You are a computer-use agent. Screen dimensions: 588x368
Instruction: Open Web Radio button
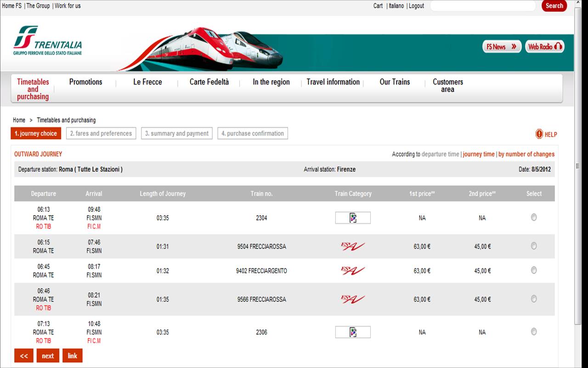tap(545, 46)
